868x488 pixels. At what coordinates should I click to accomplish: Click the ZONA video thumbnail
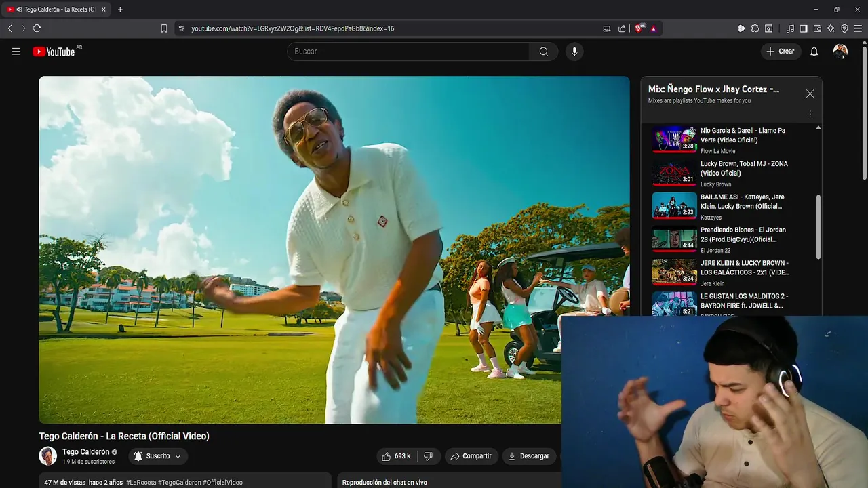click(x=674, y=172)
